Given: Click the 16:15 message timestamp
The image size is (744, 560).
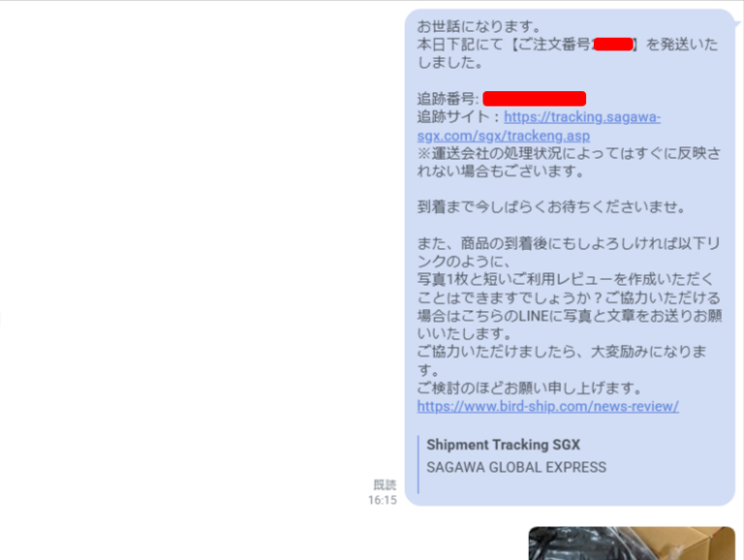Looking at the screenshot, I should click(383, 500).
